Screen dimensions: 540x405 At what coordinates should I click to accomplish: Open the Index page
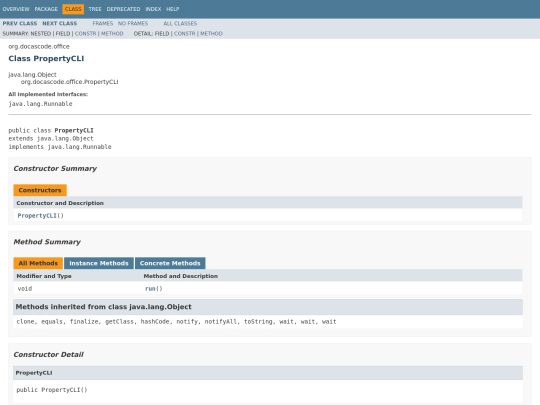(x=153, y=9)
